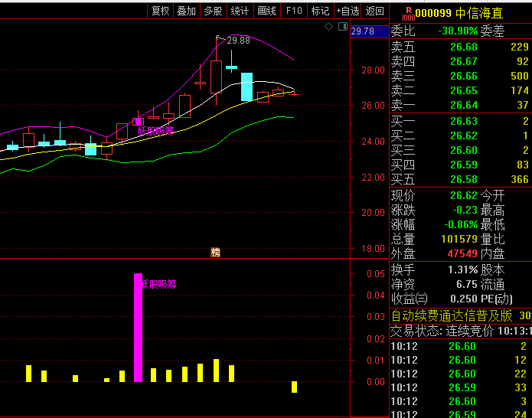Add stock via +自选 button

[348, 11]
